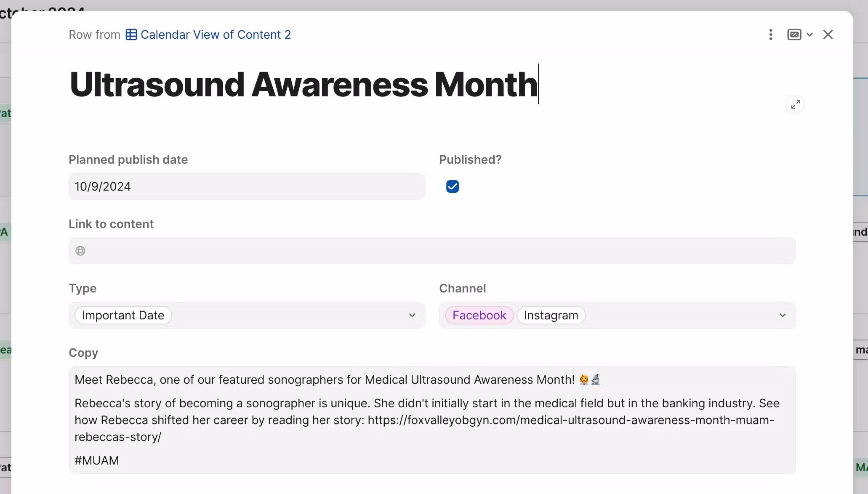Image resolution: width=868 pixels, height=494 pixels.
Task: Click the 'Link to content' label
Action: coord(111,224)
